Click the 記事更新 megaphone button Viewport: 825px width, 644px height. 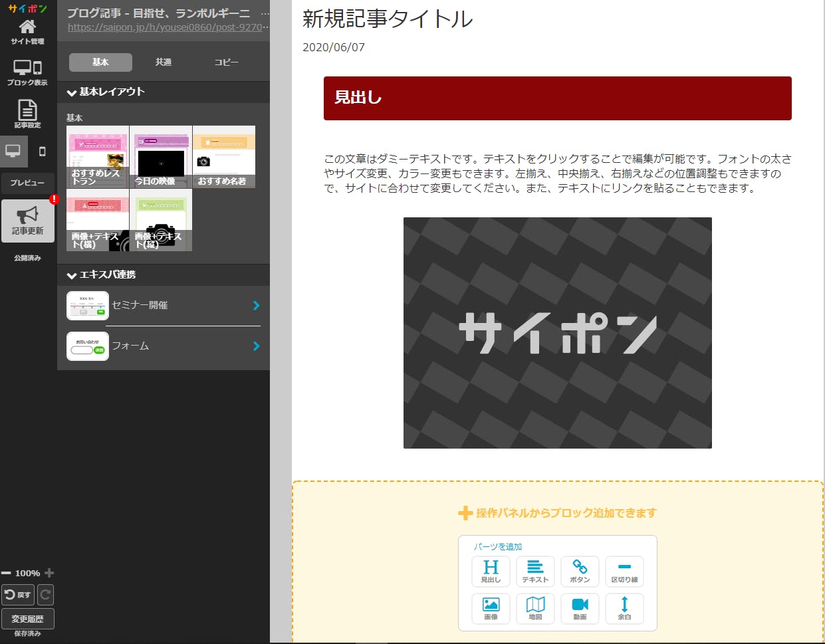click(x=28, y=221)
